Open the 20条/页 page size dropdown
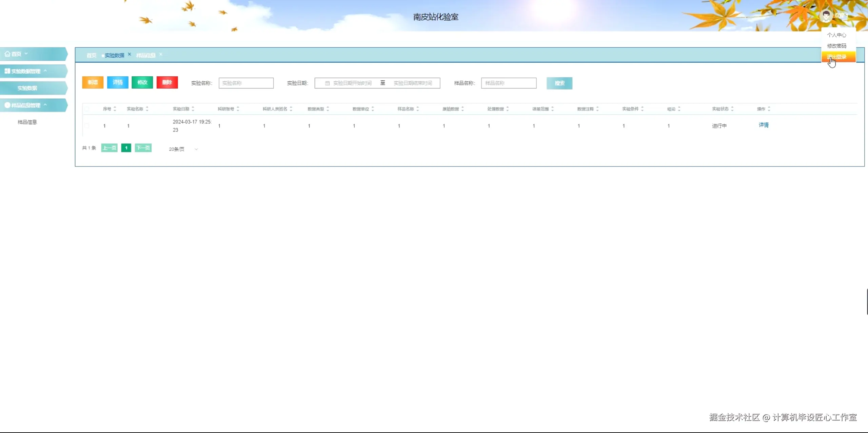 click(x=183, y=149)
